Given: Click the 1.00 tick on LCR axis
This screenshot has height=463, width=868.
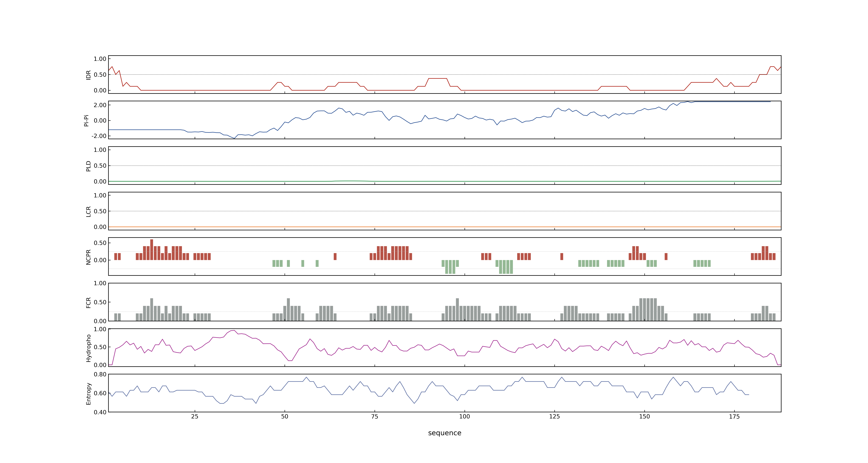Looking at the screenshot, I should click(100, 195).
